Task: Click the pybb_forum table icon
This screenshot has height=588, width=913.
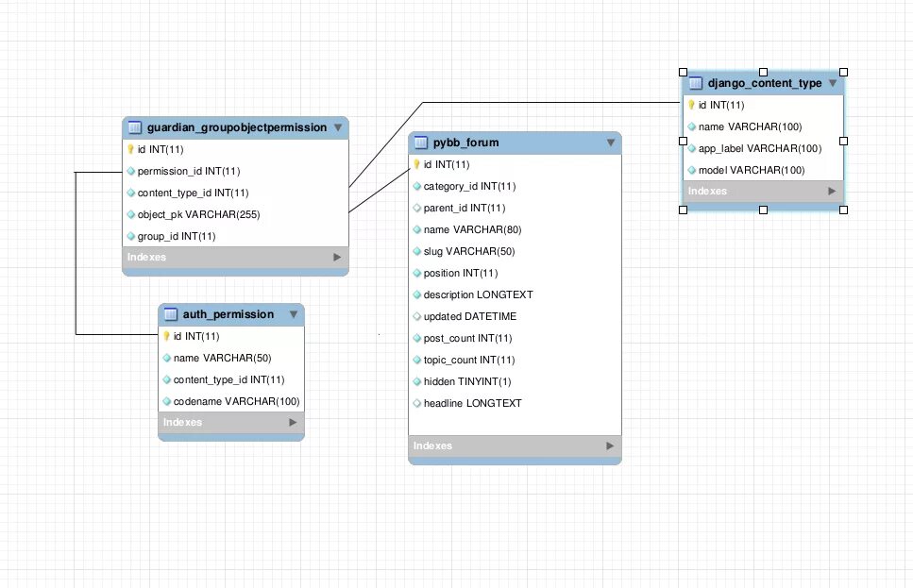Action: (421, 143)
